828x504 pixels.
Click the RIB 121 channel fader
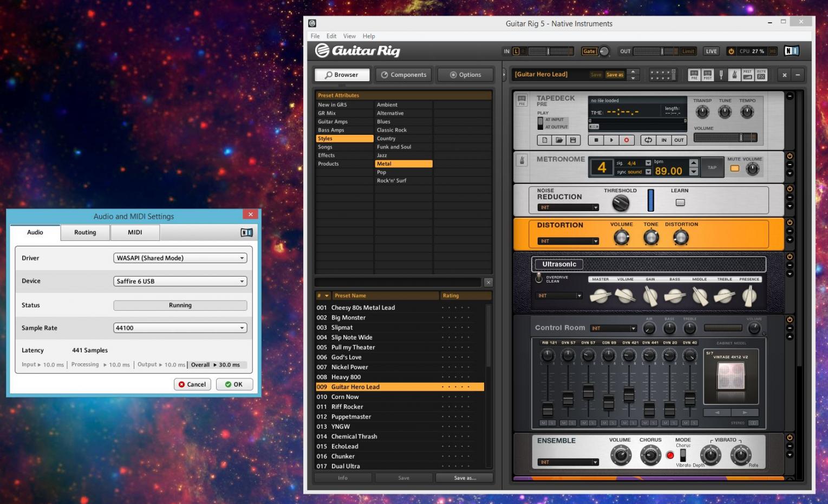(547, 409)
